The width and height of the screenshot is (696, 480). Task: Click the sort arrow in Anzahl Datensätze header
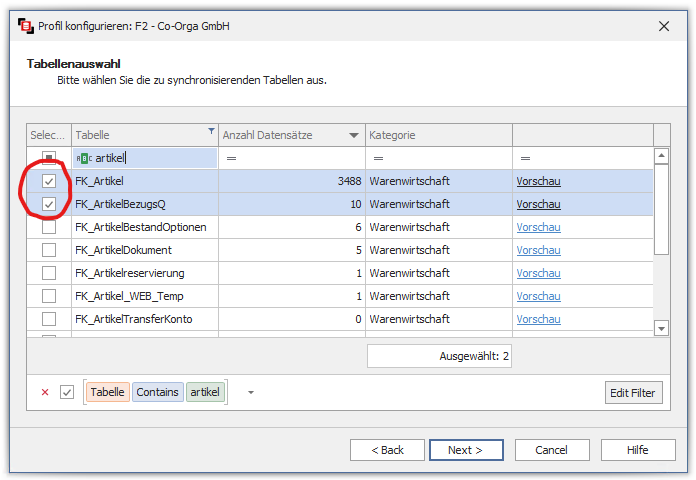[x=354, y=135]
